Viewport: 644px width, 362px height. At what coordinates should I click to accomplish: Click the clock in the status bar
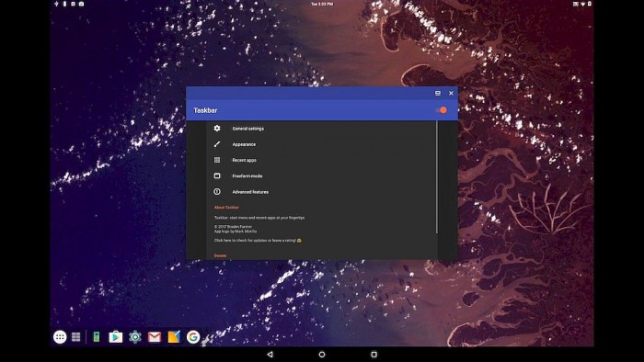click(x=322, y=4)
